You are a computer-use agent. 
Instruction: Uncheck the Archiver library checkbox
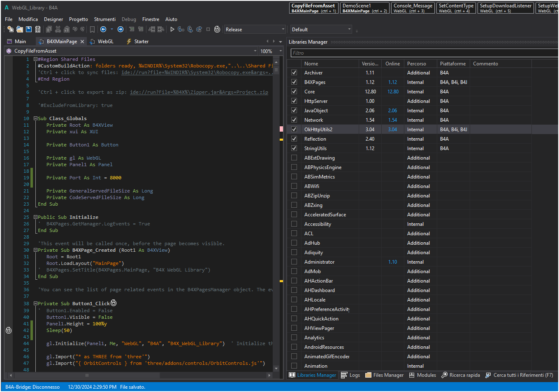[x=294, y=72]
